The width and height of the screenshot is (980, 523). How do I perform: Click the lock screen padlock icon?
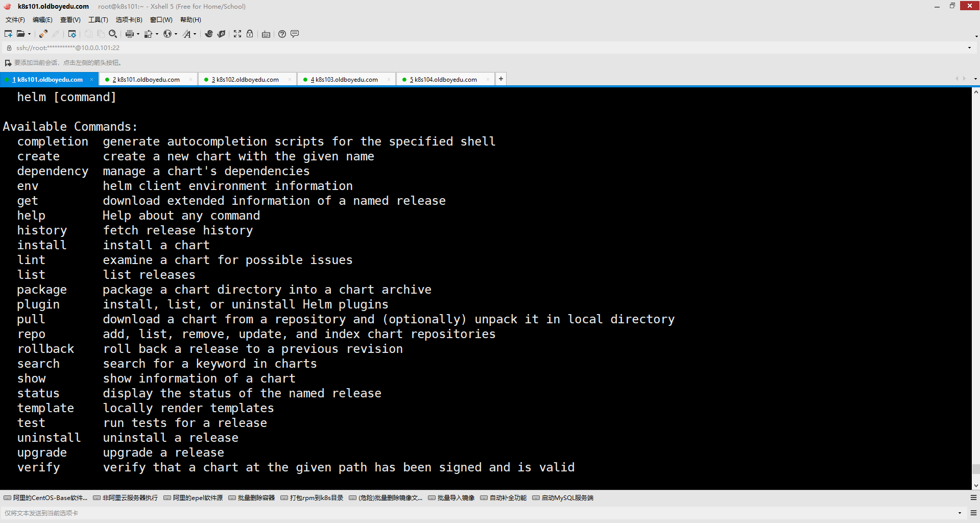250,34
